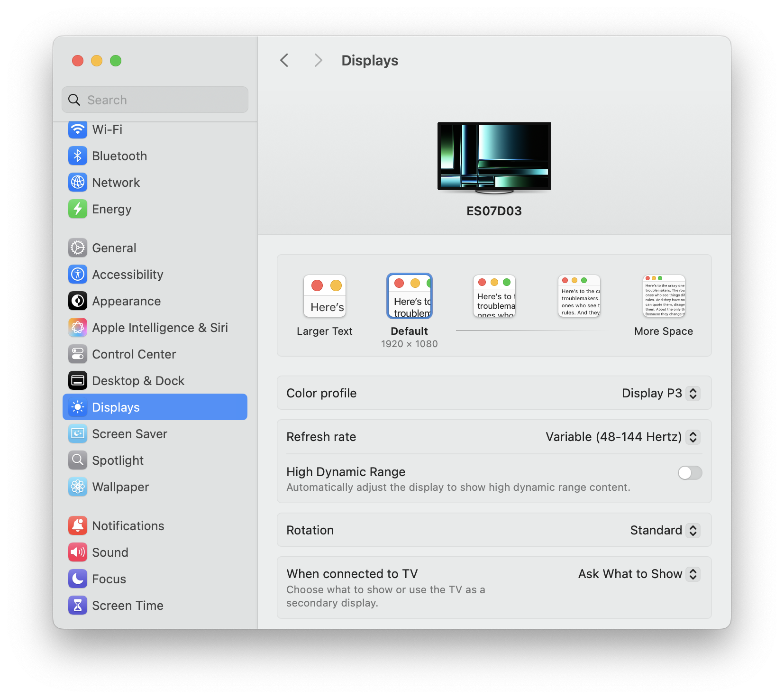Focus the Search field

point(155,100)
